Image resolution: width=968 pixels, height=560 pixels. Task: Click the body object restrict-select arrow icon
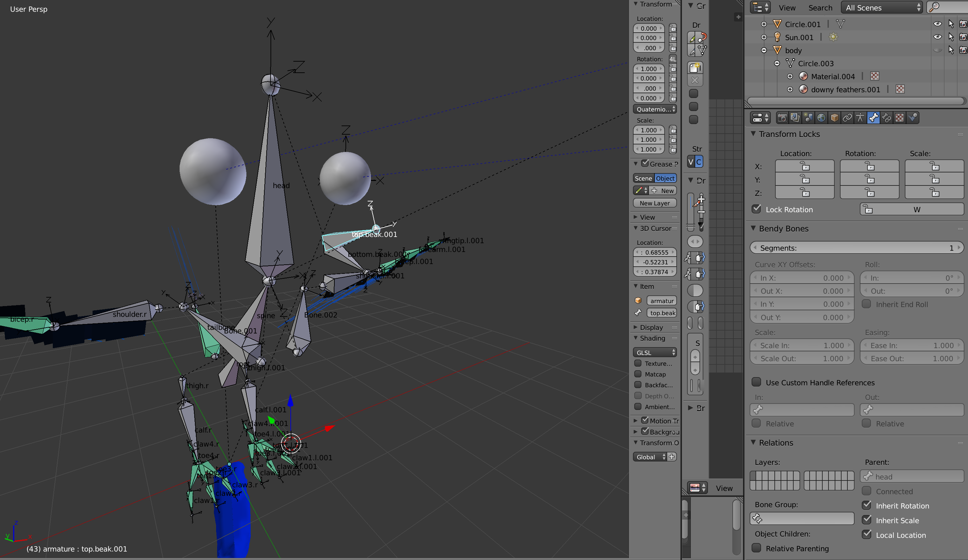tap(951, 50)
